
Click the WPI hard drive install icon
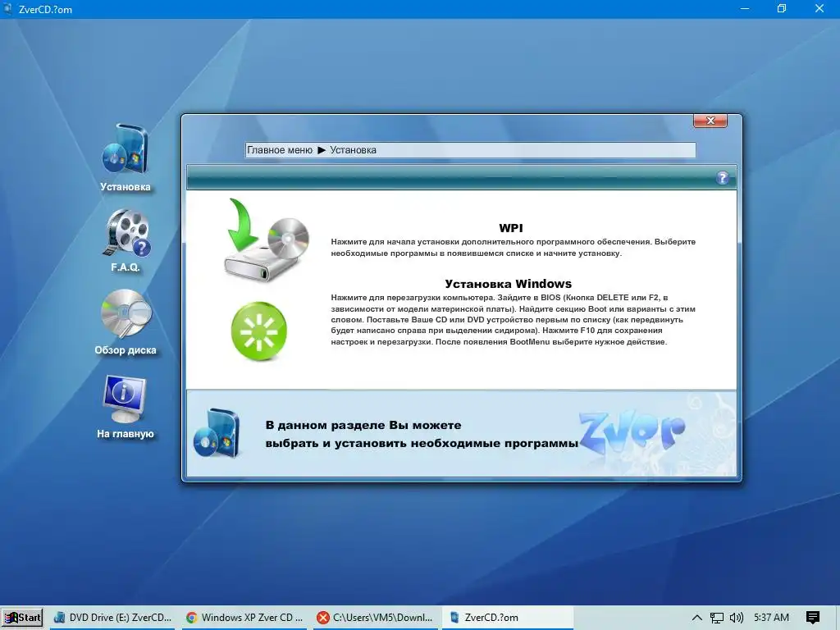click(x=267, y=240)
